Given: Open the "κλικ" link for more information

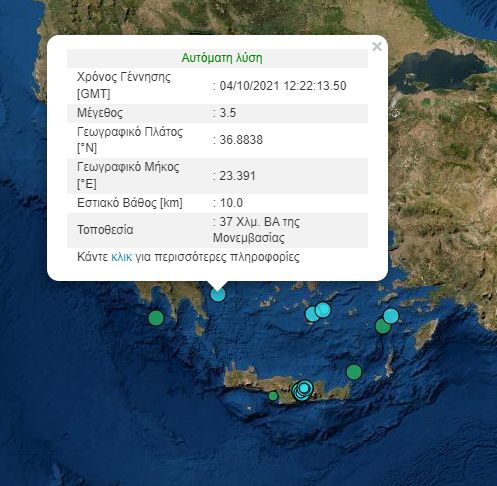Looking at the screenshot, I should click(x=121, y=257).
